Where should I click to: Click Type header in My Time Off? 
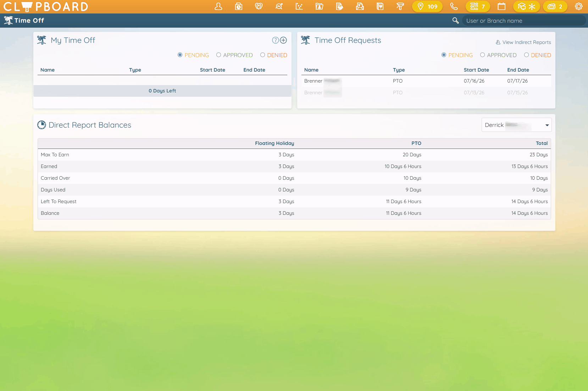click(x=135, y=70)
